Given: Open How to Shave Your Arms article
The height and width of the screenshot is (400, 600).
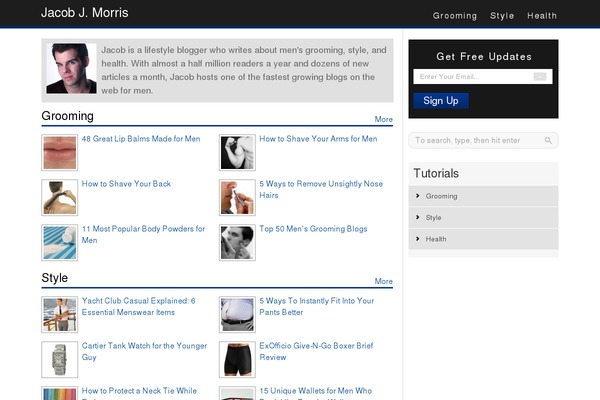Looking at the screenshot, I should [318, 139].
